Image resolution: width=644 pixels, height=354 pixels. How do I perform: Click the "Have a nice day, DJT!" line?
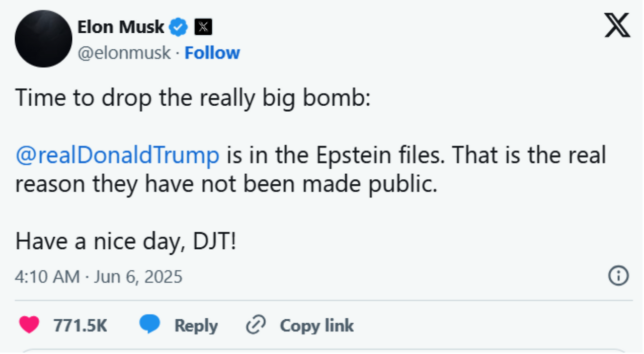(x=126, y=242)
